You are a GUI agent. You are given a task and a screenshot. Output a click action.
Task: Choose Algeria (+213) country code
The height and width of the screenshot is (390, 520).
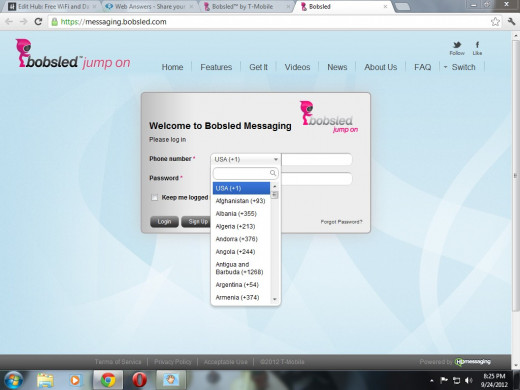point(241,226)
